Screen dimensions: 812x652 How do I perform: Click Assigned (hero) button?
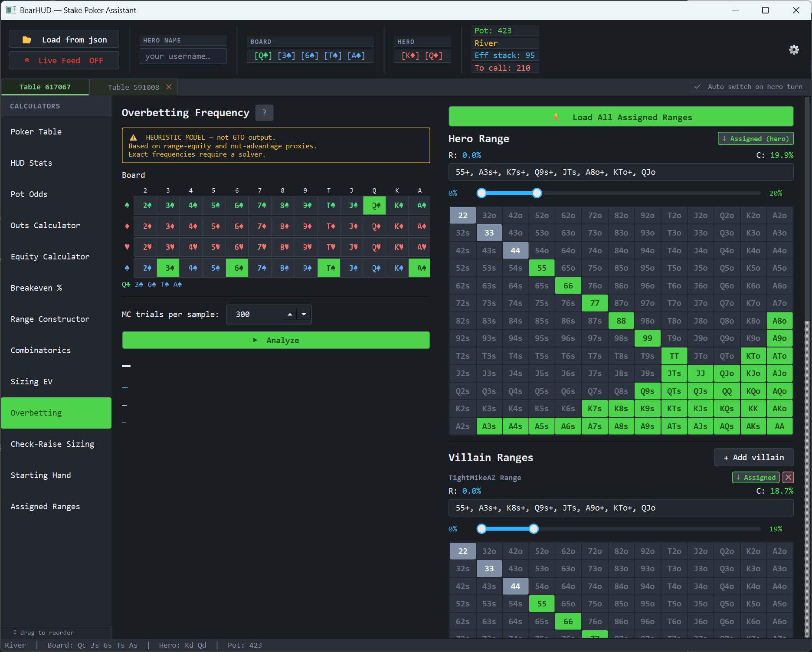click(756, 138)
